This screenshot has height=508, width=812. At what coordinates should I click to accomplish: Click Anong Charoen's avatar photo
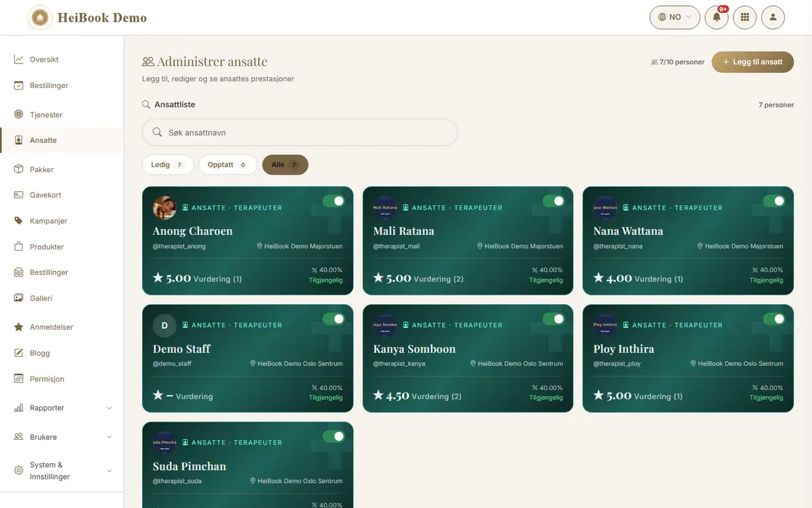coord(164,207)
